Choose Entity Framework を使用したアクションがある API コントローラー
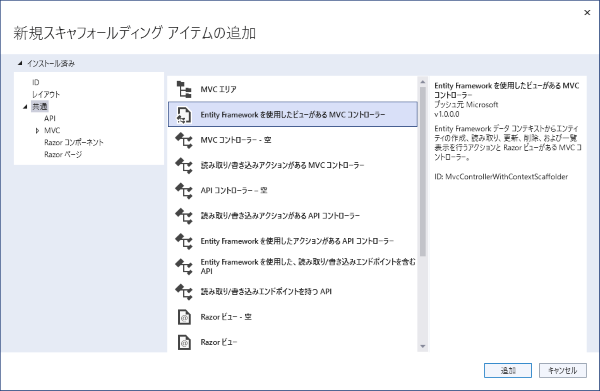The height and width of the screenshot is (391, 600). pyautogui.click(x=293, y=241)
